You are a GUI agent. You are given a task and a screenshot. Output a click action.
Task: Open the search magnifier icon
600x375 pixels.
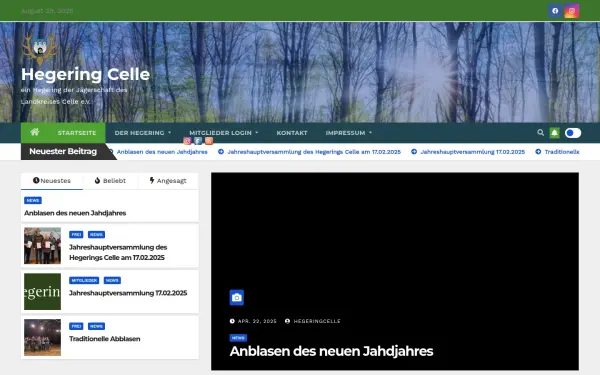[x=540, y=132]
